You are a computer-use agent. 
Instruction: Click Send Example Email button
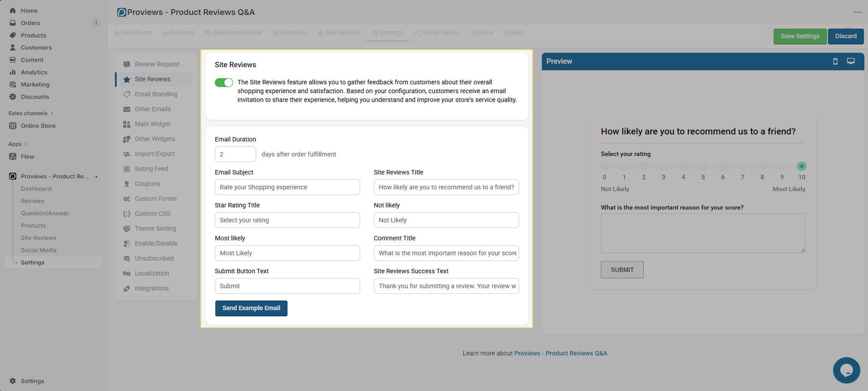click(251, 309)
